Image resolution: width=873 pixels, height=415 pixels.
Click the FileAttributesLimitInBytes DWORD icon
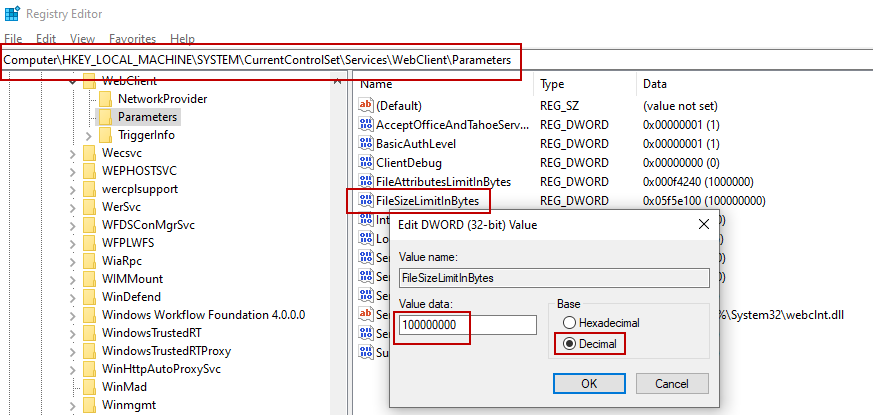click(x=366, y=181)
